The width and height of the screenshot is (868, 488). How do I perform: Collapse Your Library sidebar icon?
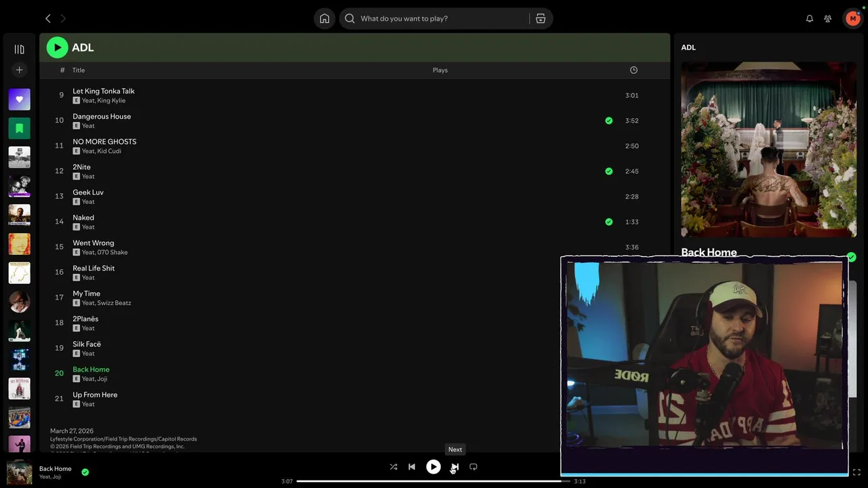pos(19,49)
